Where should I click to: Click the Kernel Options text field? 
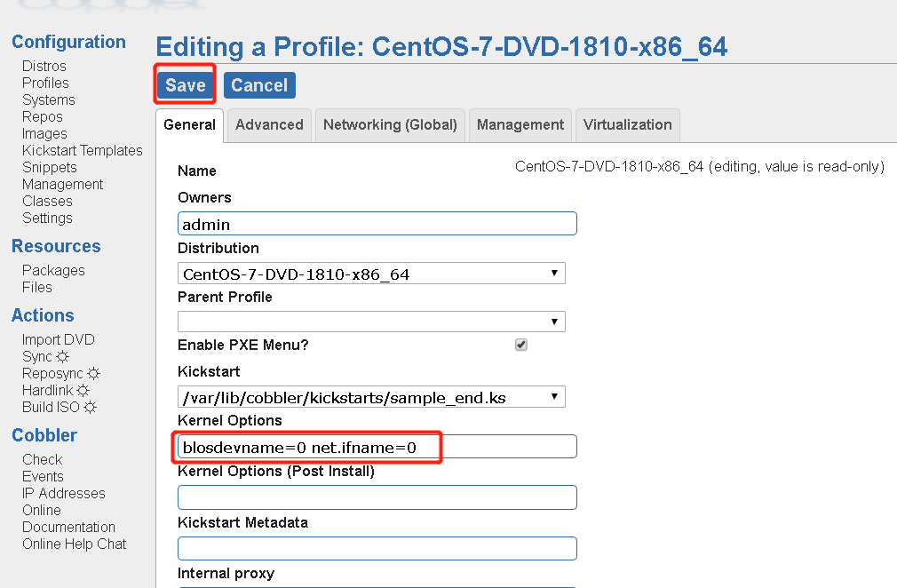377,447
